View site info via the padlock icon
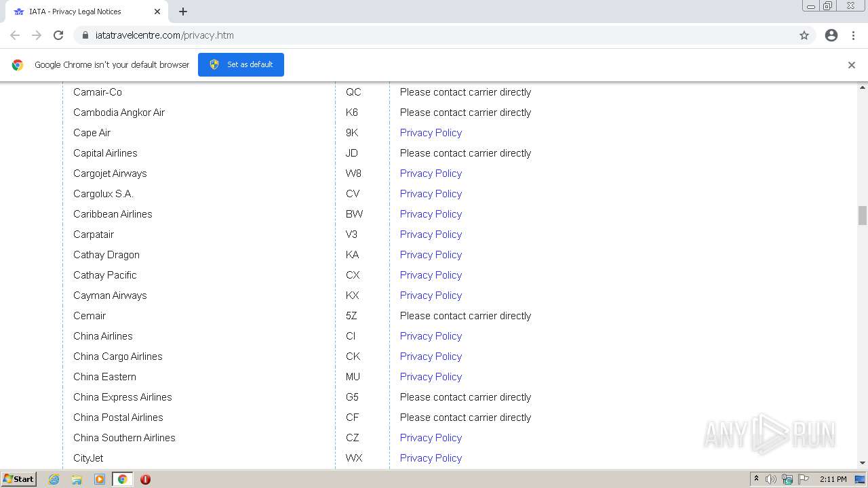 85,35
